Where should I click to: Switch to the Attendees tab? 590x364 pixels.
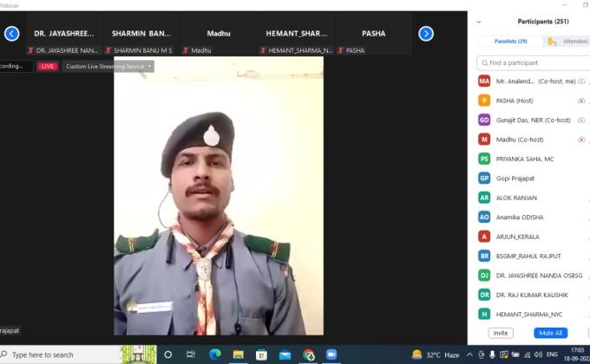(571, 41)
